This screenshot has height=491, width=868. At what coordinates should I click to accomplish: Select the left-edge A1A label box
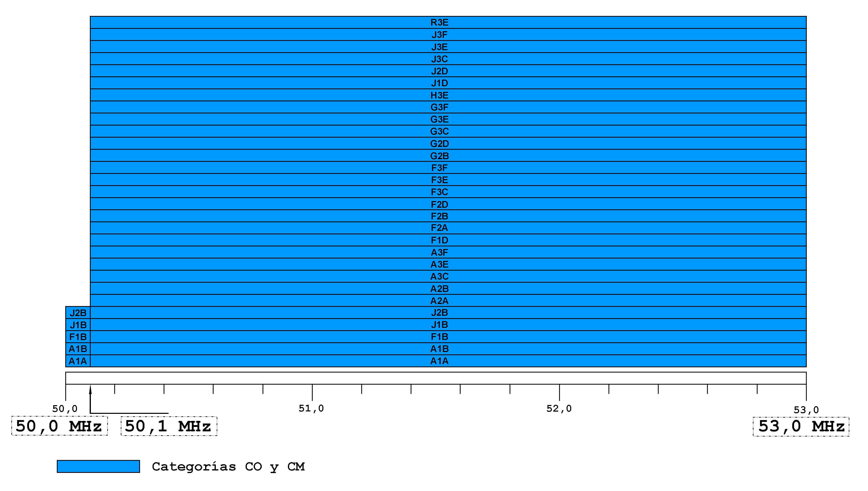click(x=78, y=361)
